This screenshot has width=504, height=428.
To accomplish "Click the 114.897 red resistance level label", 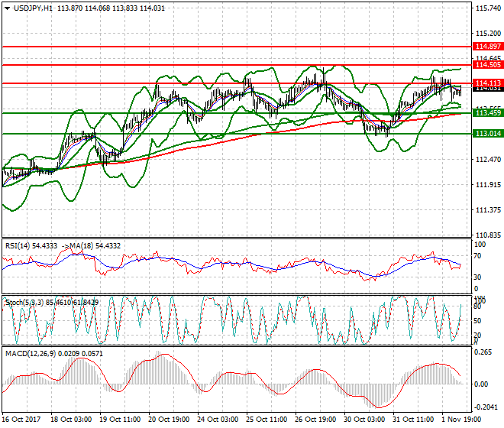I will (x=488, y=47).
